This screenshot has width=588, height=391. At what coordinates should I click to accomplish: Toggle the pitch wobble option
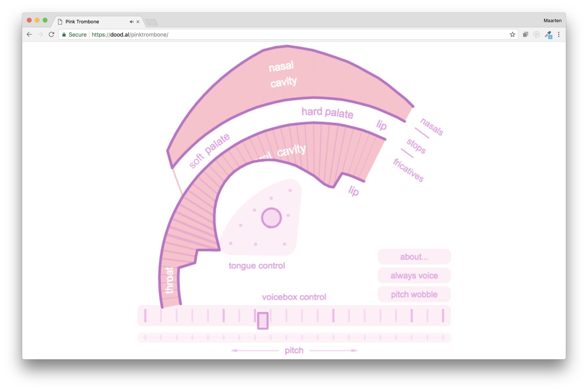pyautogui.click(x=414, y=294)
